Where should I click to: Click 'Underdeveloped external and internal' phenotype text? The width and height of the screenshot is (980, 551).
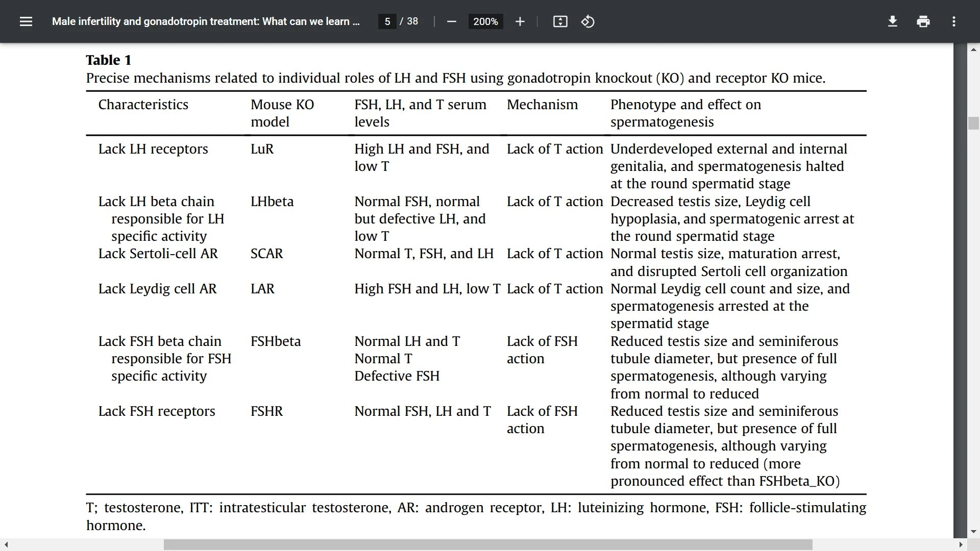[x=729, y=149]
